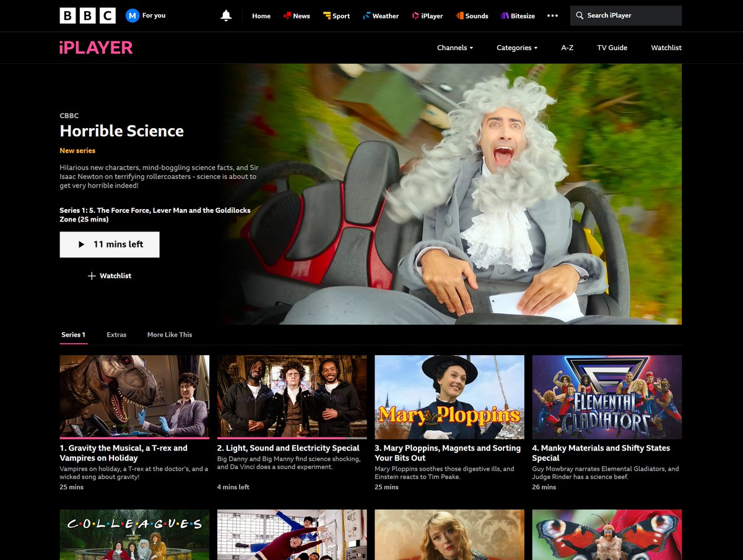Open Mary Ploppins episode thumbnail

450,396
